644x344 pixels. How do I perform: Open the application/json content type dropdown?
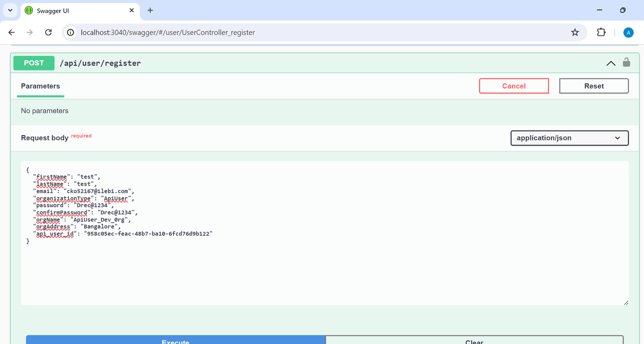point(569,138)
